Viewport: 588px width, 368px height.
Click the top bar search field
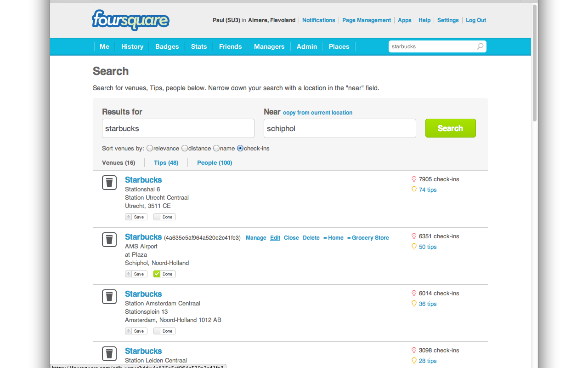click(x=437, y=46)
